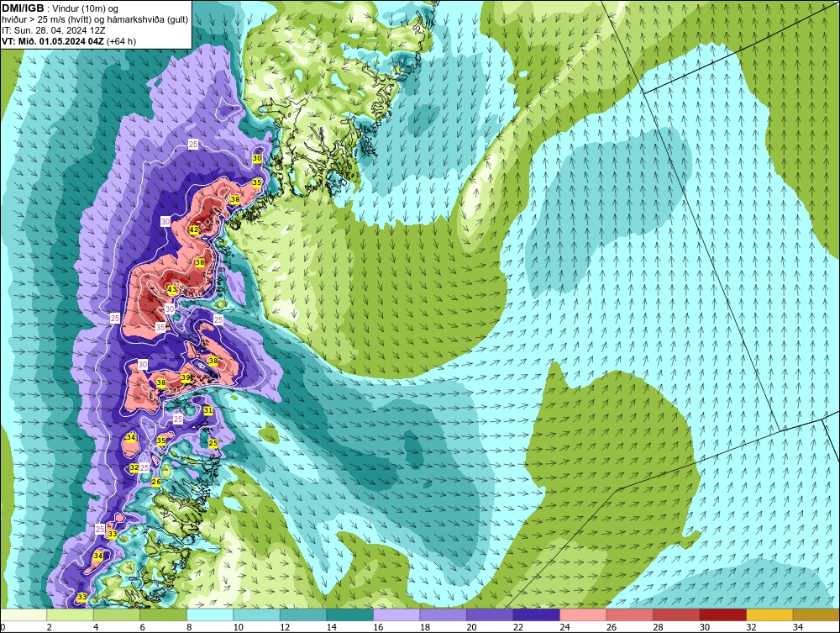Click the yellow '32' gust label
Screen dimensions: 840x633
pos(134,467)
